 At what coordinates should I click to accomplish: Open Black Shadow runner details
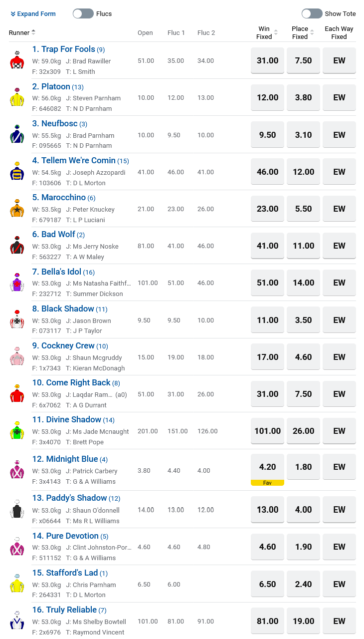point(67,309)
